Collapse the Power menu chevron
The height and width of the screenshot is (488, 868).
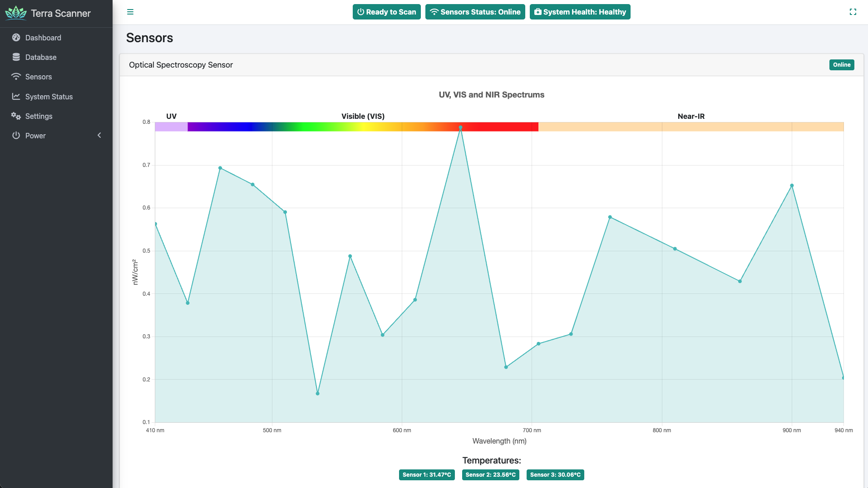tap(99, 135)
